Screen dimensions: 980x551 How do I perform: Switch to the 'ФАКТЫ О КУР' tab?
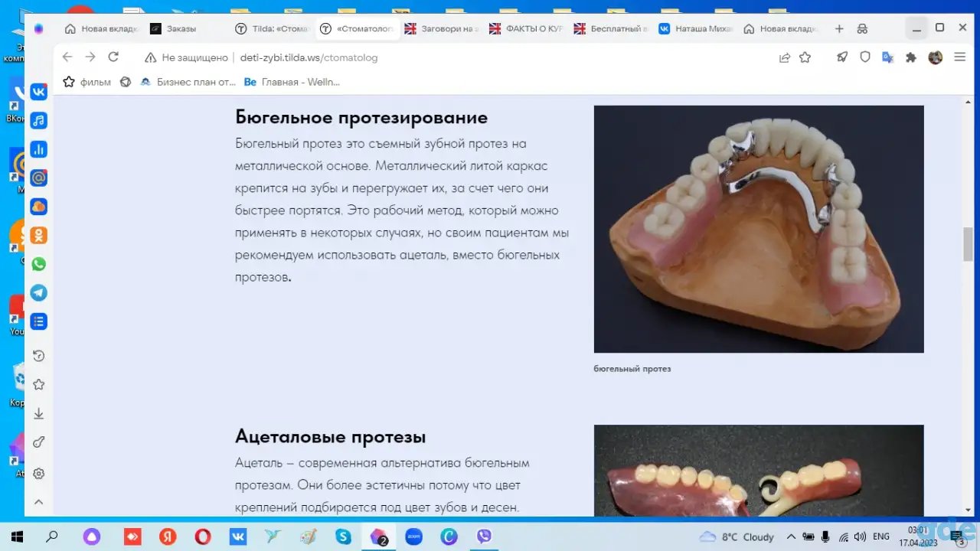click(526, 28)
